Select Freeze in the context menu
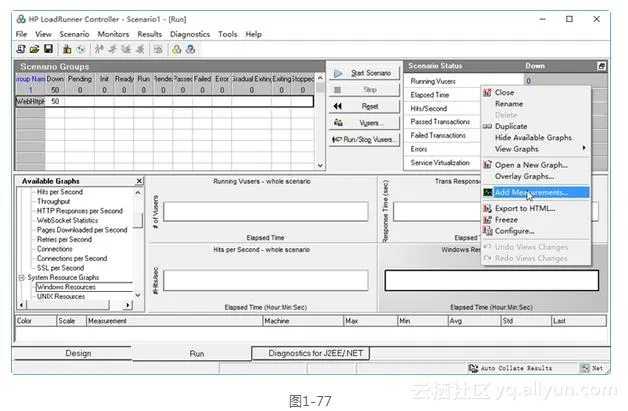This screenshot has width=628, height=411. coord(536,220)
